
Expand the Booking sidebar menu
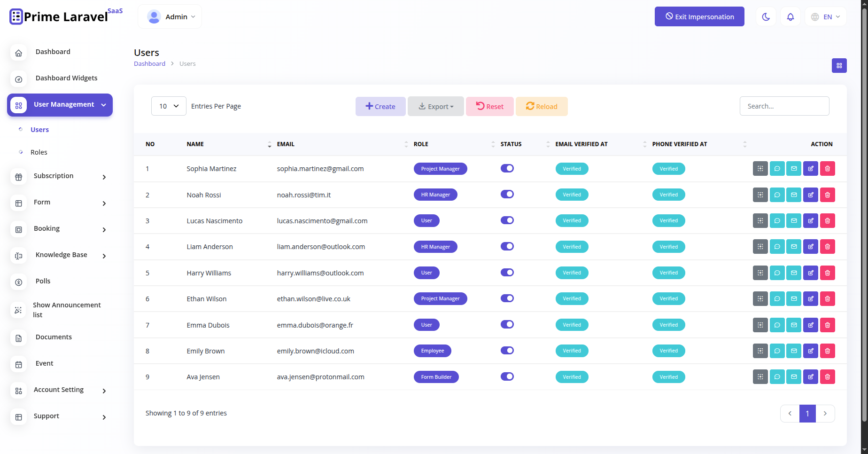(x=60, y=229)
